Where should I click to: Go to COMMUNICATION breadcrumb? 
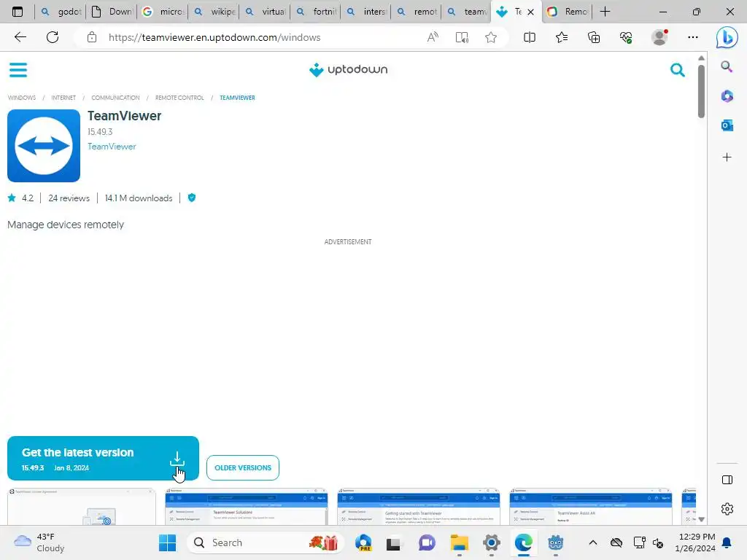[x=115, y=98]
